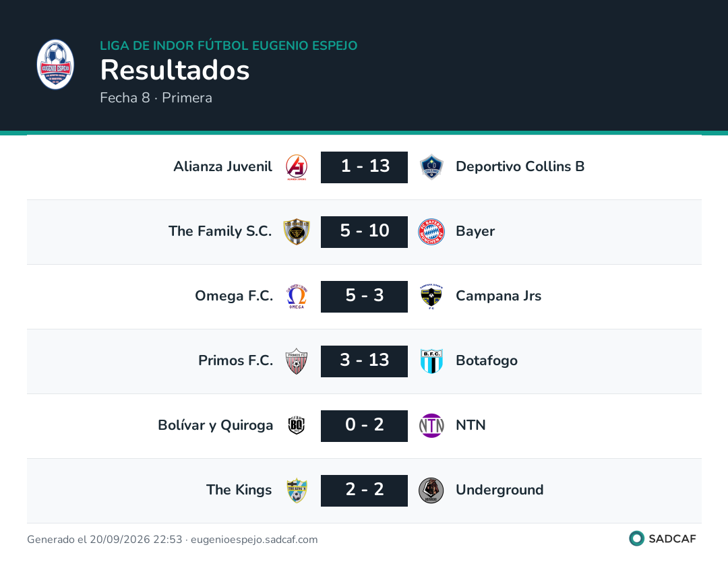Select the Omega F.C. omega symbol logo
The image size is (728, 574).
point(296,296)
